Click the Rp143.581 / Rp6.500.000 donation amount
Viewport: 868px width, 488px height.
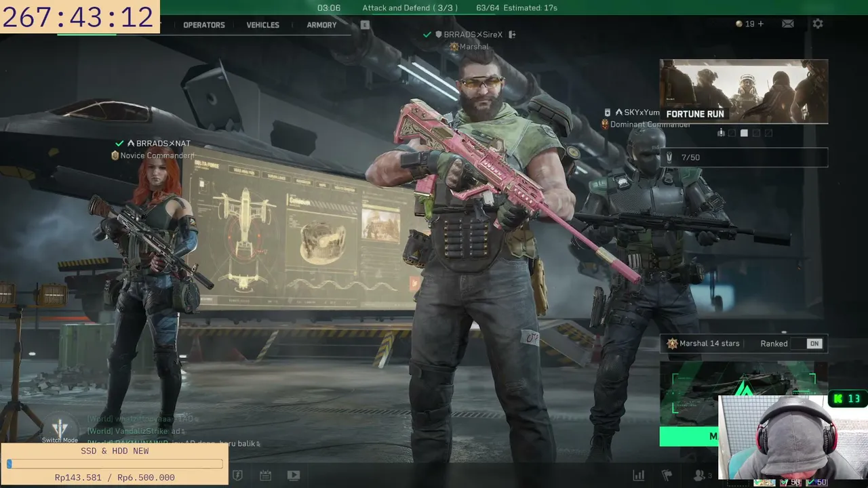pos(115,478)
